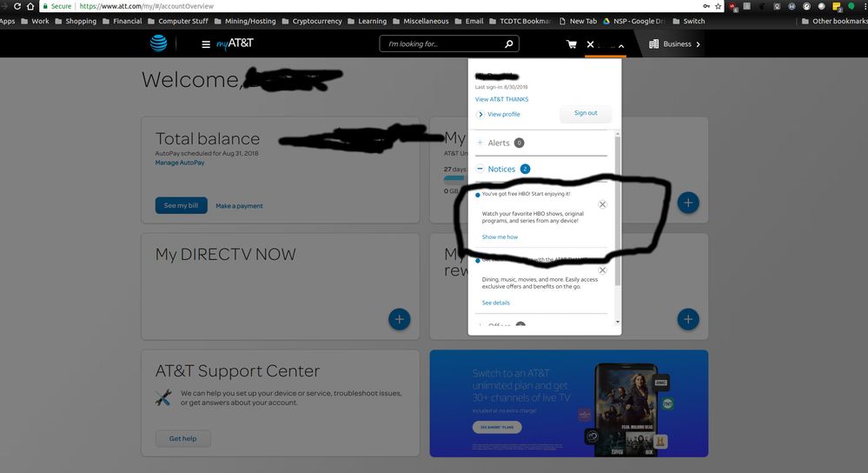868x473 pixels.
Task: Click the red extension icon with badge
Action: tap(733, 7)
